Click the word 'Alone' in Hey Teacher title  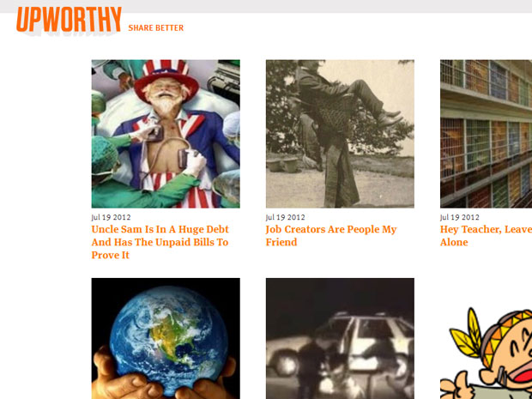coord(454,242)
